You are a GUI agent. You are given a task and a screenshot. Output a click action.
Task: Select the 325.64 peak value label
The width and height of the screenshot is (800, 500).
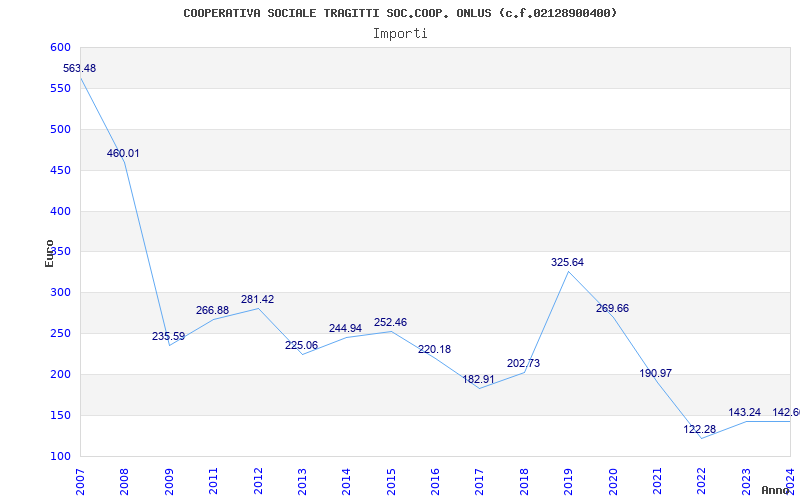567,263
